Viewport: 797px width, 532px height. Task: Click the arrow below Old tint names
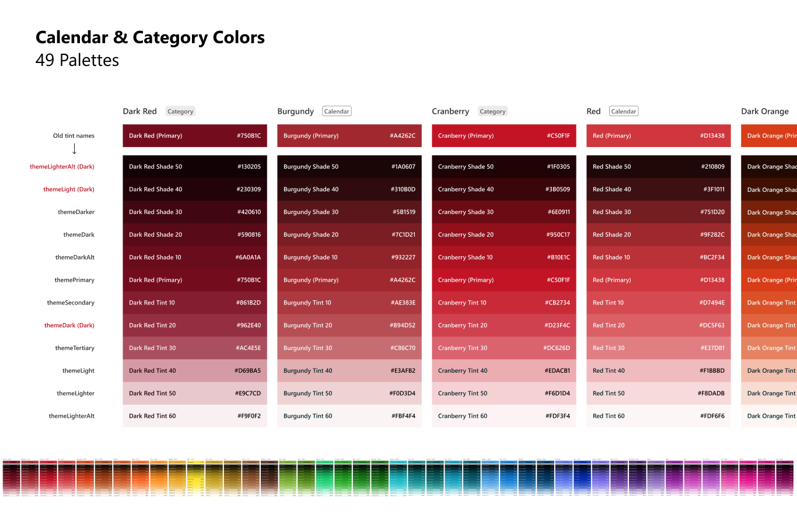coord(74,149)
